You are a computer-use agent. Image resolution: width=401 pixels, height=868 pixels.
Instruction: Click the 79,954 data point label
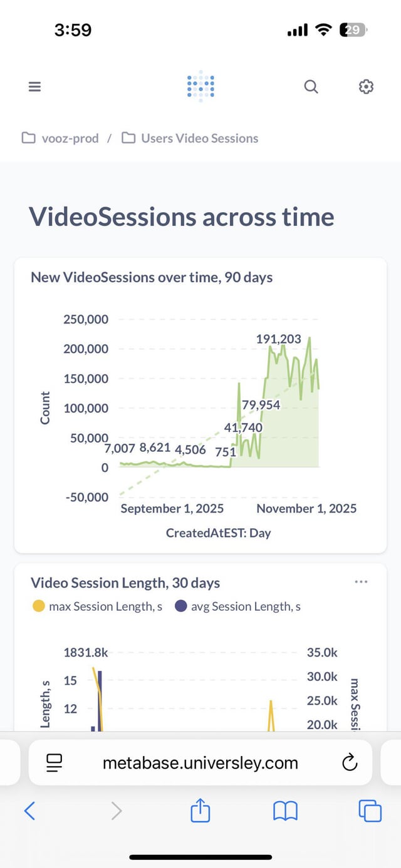pyautogui.click(x=261, y=405)
